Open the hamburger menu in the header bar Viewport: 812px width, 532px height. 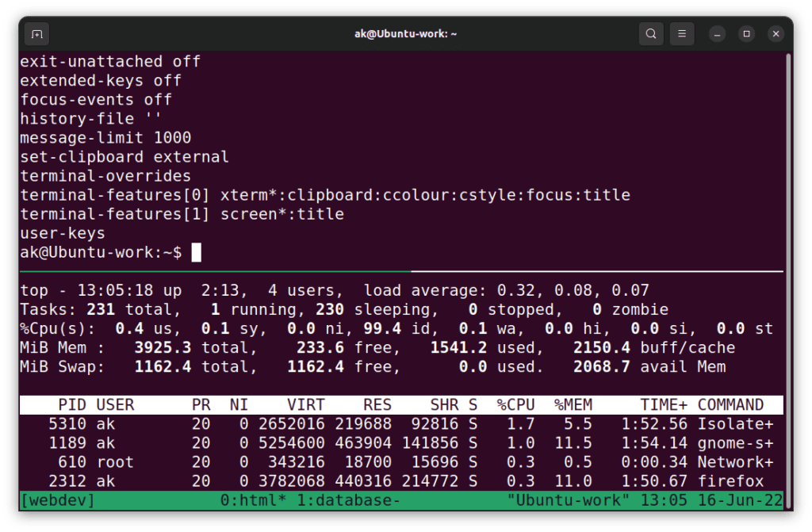pos(682,33)
